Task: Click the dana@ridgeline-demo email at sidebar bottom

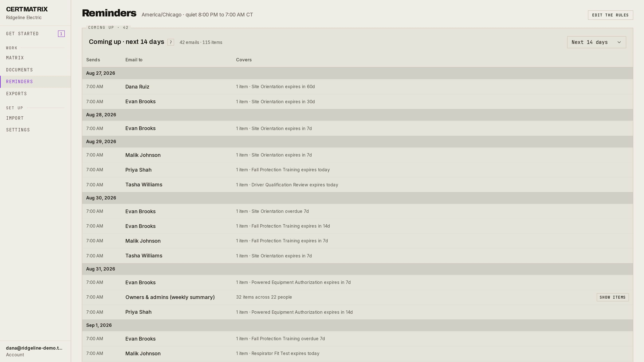Action: tap(34, 348)
